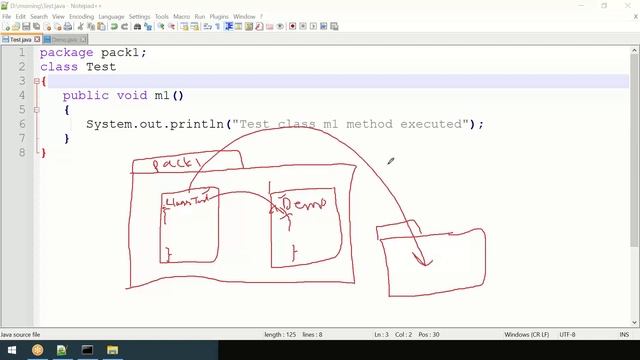Viewport: 640px width, 360px height.
Task: Click the Zoom In toolbar icon
Action: (161, 27)
